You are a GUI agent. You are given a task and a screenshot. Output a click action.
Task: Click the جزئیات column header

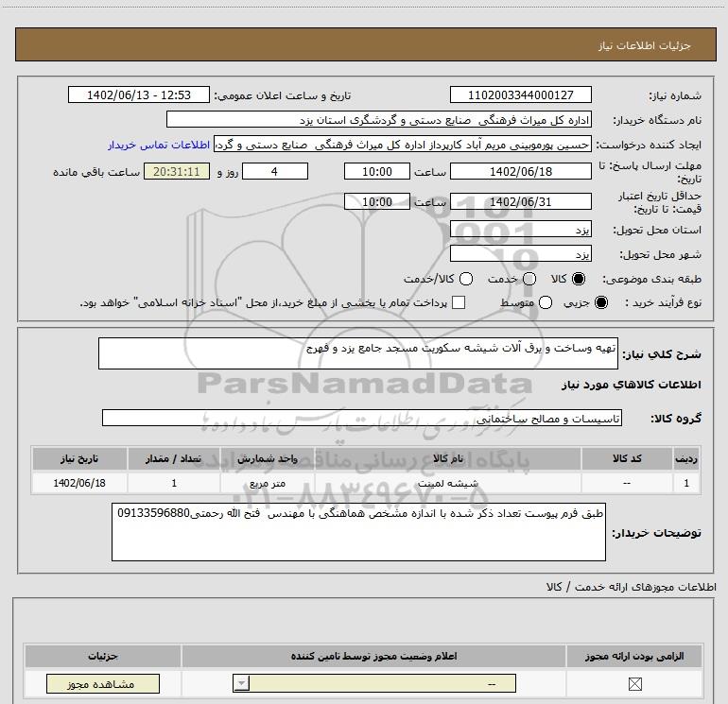103,656
